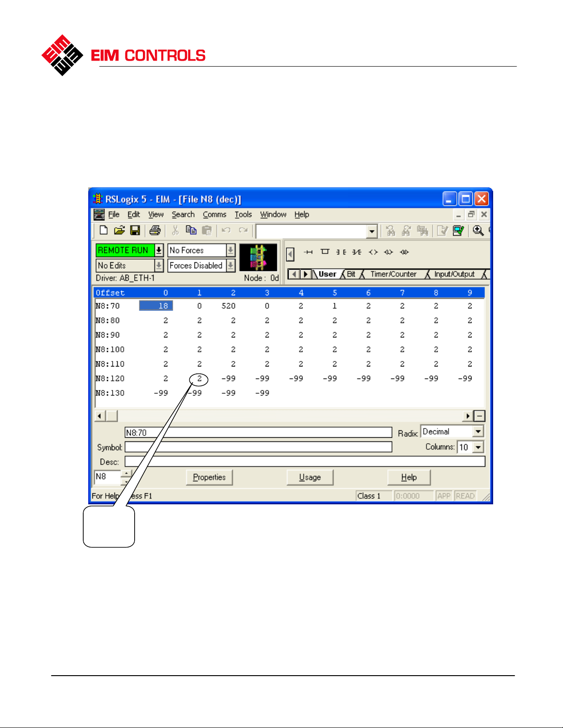This screenshot has width=563, height=728.
Task: Increment the N8 file number stepper
Action: [x=126, y=474]
